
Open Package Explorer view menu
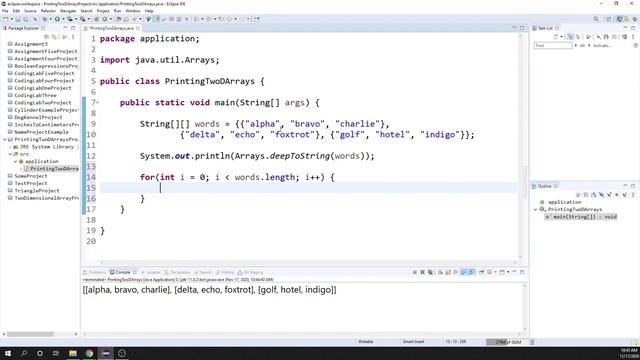point(73,37)
